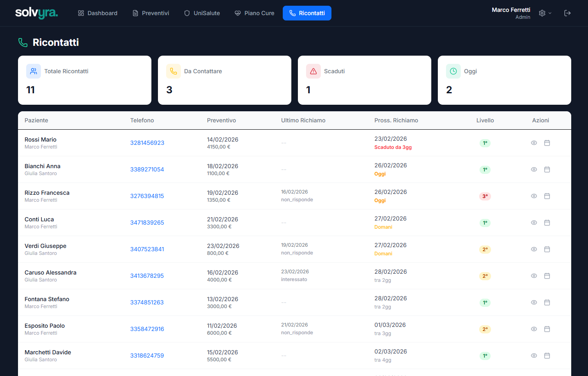Click the eye icon for Caruso Alessandra
Image resolution: width=588 pixels, height=376 pixels.
[534, 276]
